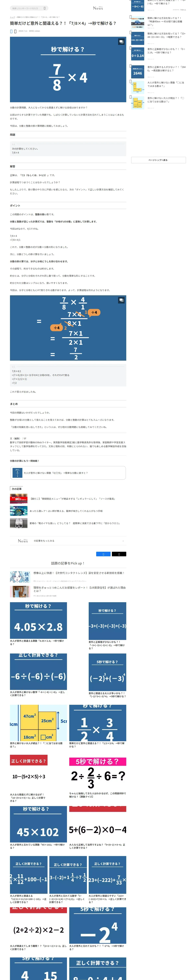Open 3−(−2)+1 1/4÷7 1/2 quiz card

pyautogui.click(x=68, y=880)
